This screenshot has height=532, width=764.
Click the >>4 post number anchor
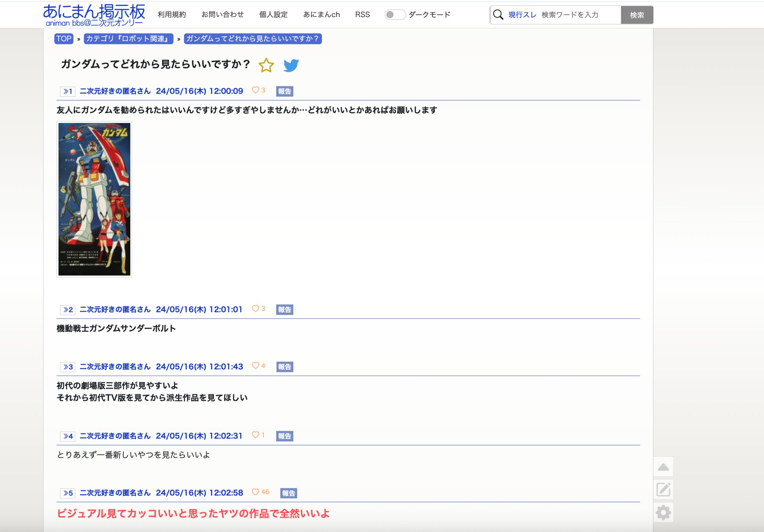68,436
